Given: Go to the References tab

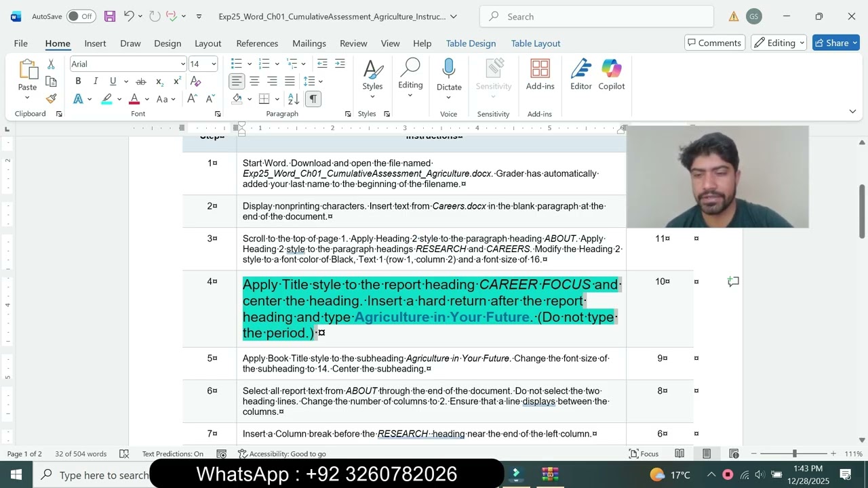Looking at the screenshot, I should point(257,43).
